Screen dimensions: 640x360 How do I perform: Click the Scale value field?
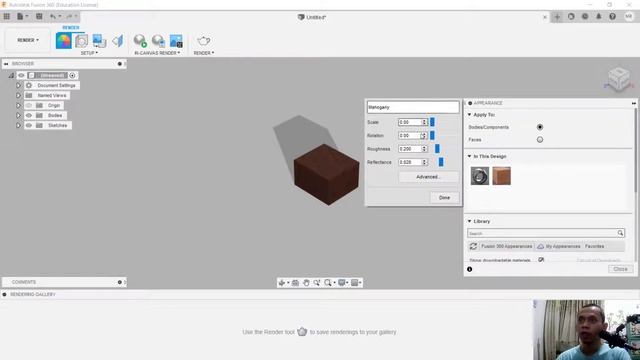pos(409,122)
